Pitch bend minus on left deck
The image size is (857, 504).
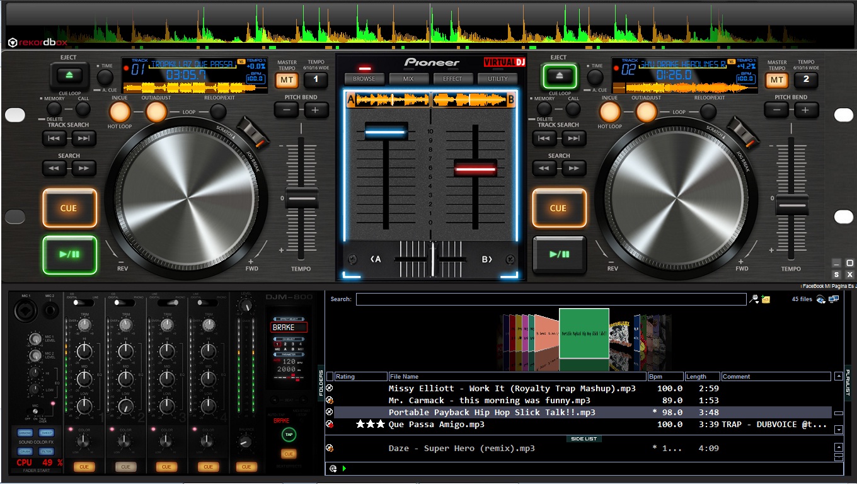click(287, 110)
